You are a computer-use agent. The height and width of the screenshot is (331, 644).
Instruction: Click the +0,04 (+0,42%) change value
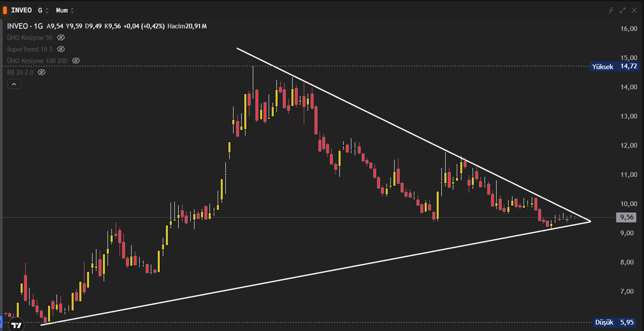click(144, 26)
